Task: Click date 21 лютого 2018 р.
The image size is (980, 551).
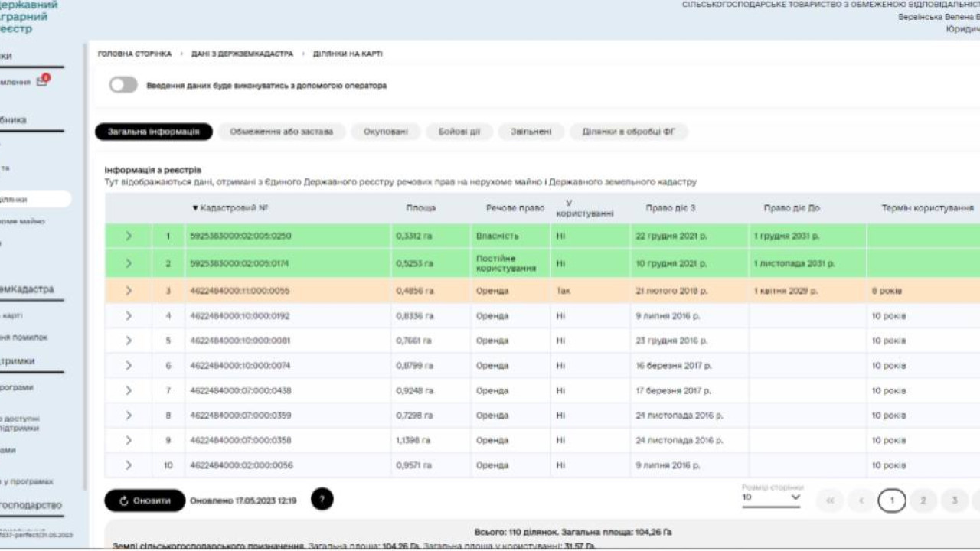Action: click(x=671, y=291)
